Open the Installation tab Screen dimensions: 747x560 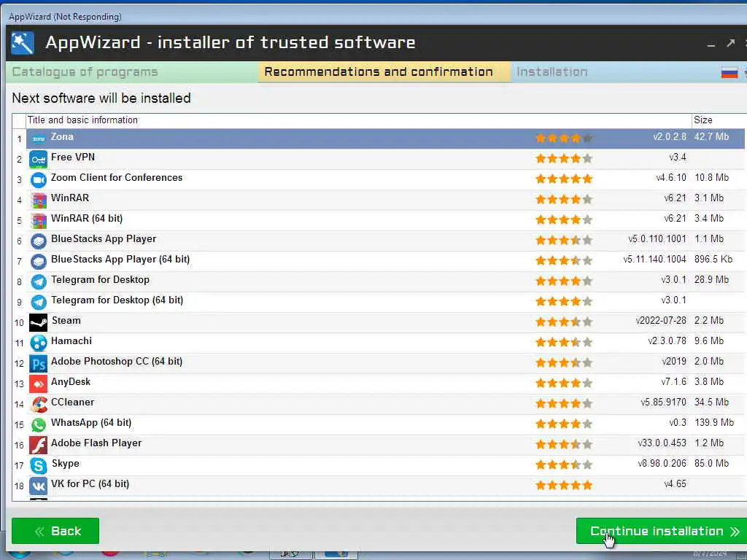tap(552, 72)
